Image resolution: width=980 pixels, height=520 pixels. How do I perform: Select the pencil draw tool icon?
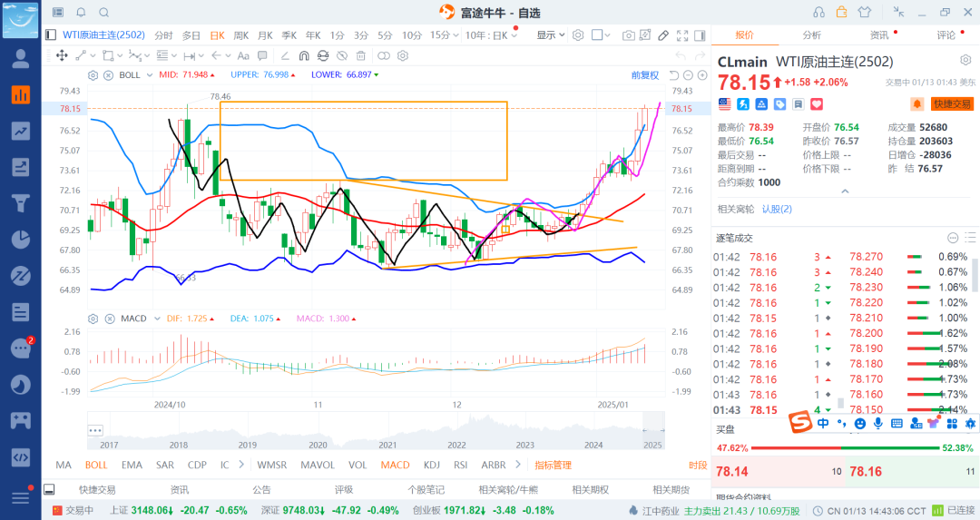[x=663, y=35]
